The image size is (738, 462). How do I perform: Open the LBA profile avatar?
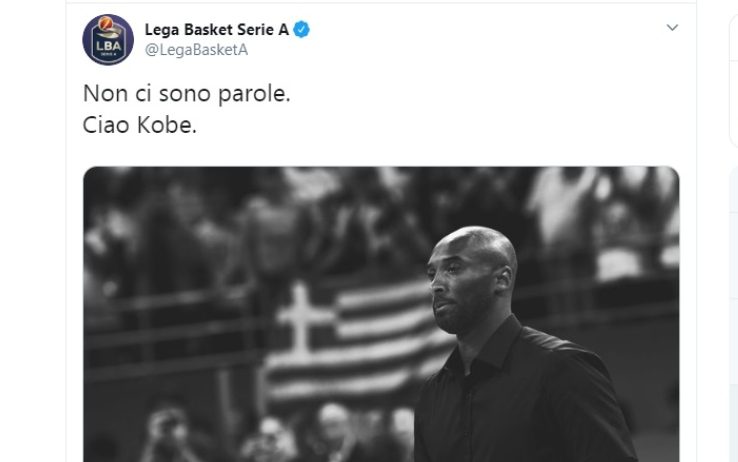108,40
